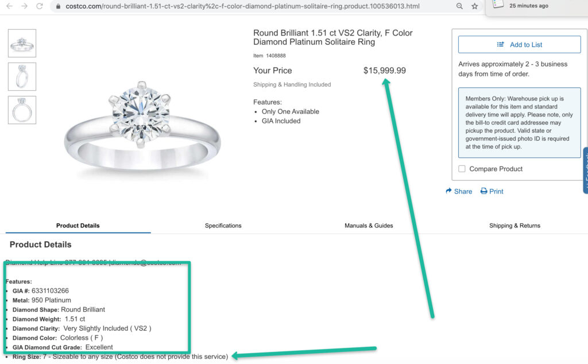Click the Share arrow icon
This screenshot has width=588, height=364.
pyautogui.click(x=449, y=191)
